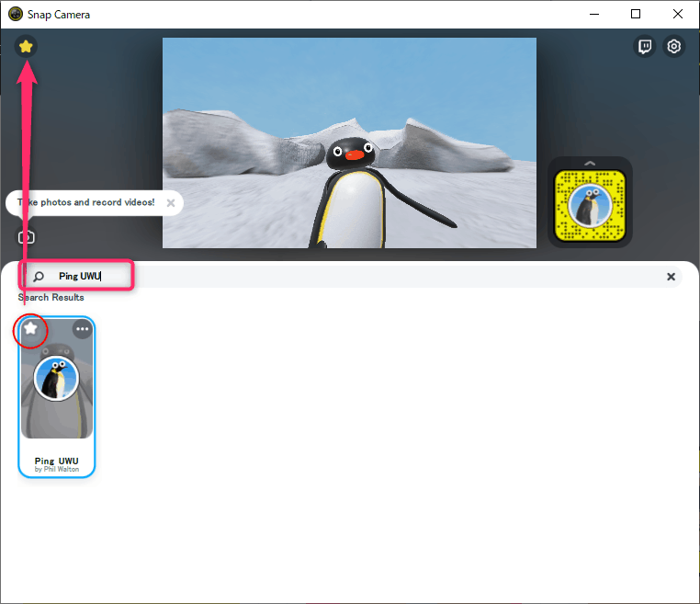Click the "by Phil Walton" creator link
The width and height of the screenshot is (700, 604).
coord(57,469)
